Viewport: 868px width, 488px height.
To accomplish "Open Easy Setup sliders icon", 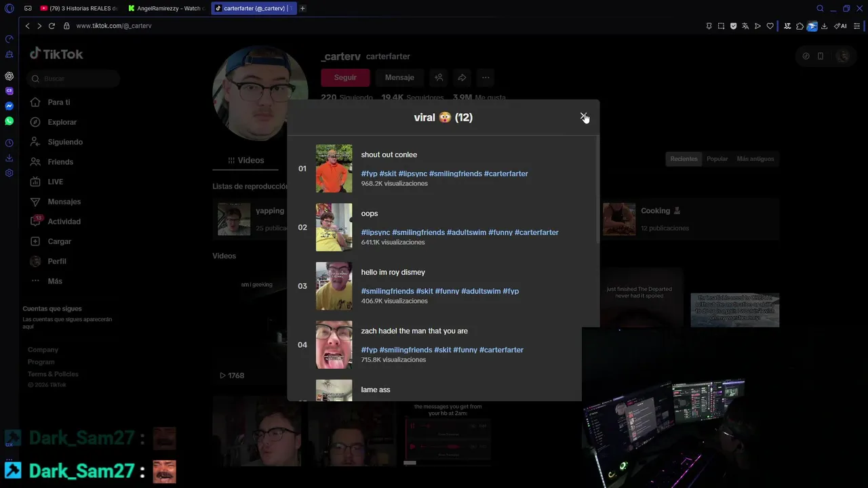I will pos(857,26).
